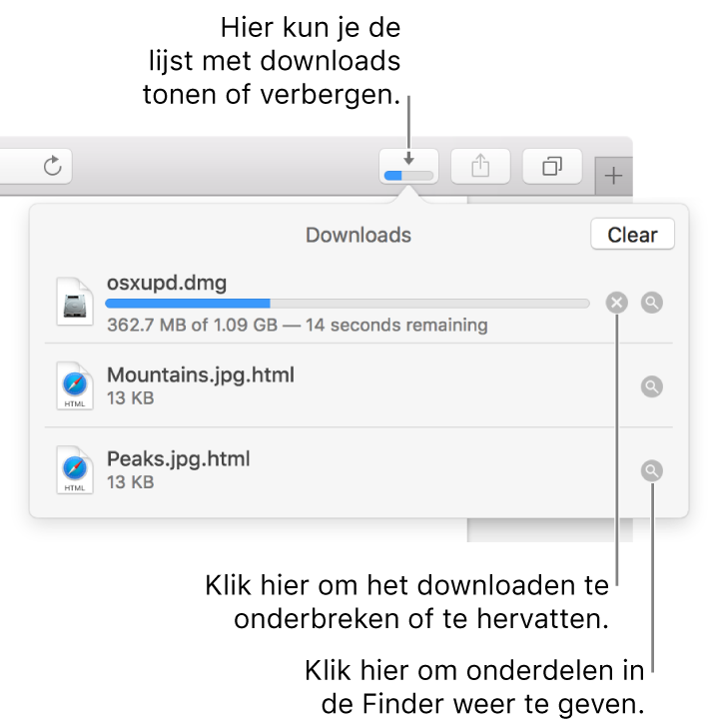Viewport: 709px width, 728px height.
Task: Open the Share toolbar button
Action: point(480,166)
